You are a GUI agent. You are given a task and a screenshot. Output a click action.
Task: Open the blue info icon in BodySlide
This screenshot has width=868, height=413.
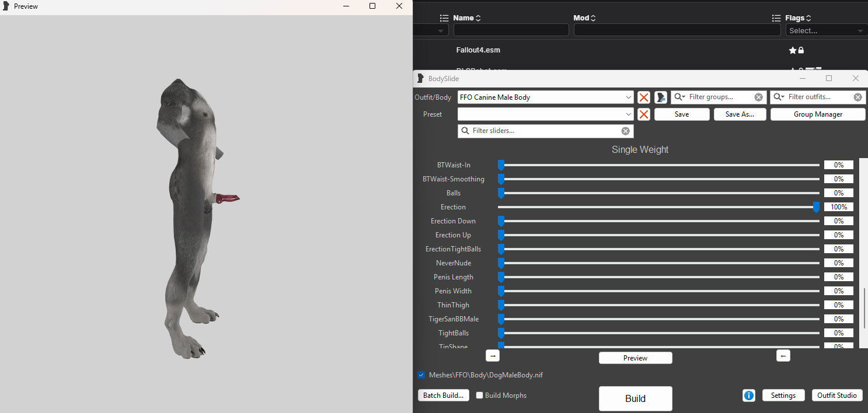click(748, 395)
